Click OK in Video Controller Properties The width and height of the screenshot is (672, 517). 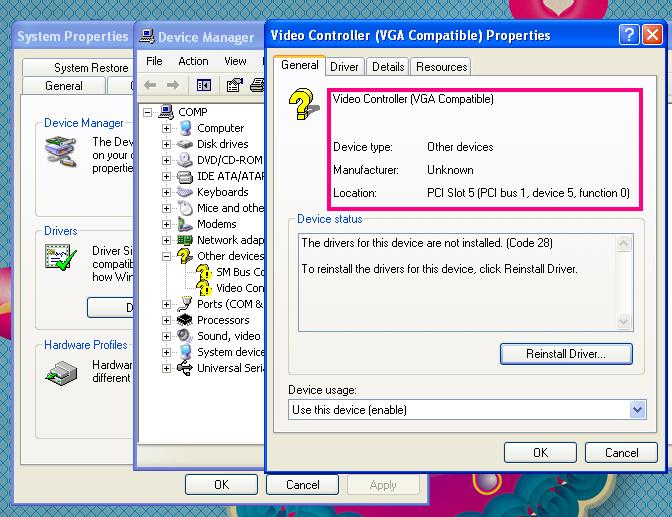coord(540,453)
